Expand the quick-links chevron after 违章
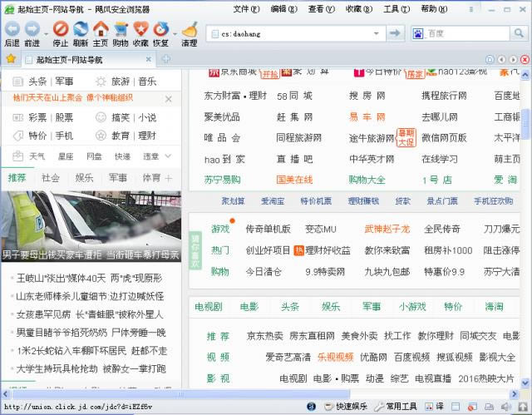The height and width of the screenshot is (415, 532). pyautogui.click(x=168, y=156)
